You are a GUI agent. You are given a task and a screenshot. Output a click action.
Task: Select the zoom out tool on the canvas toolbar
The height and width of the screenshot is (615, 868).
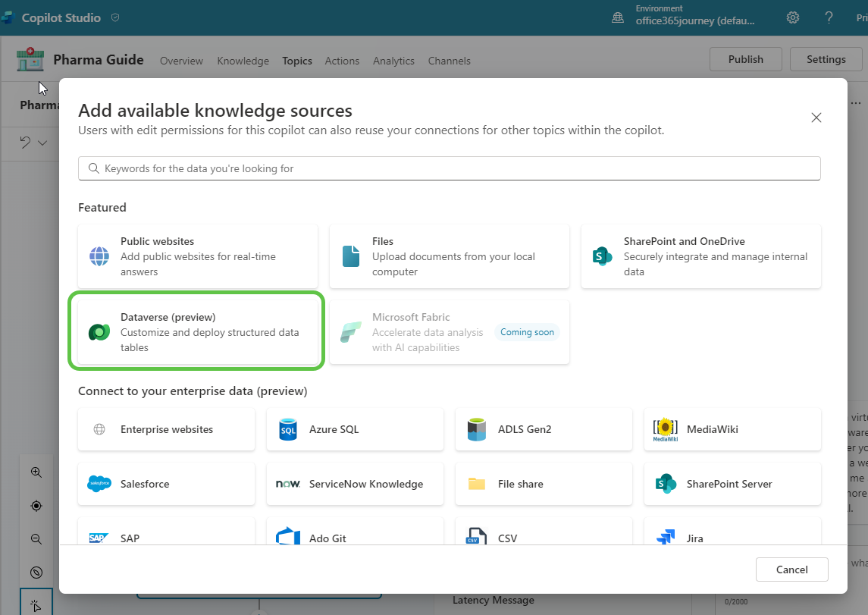point(36,539)
